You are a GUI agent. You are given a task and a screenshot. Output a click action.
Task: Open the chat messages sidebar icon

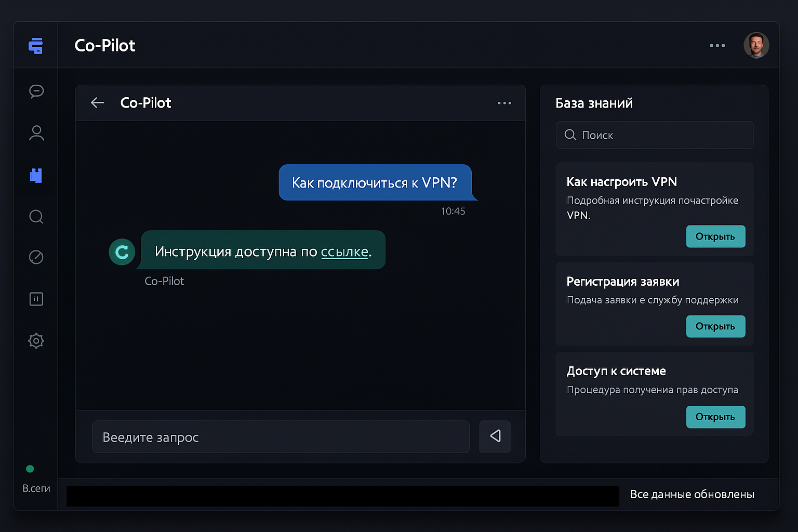tap(36, 91)
